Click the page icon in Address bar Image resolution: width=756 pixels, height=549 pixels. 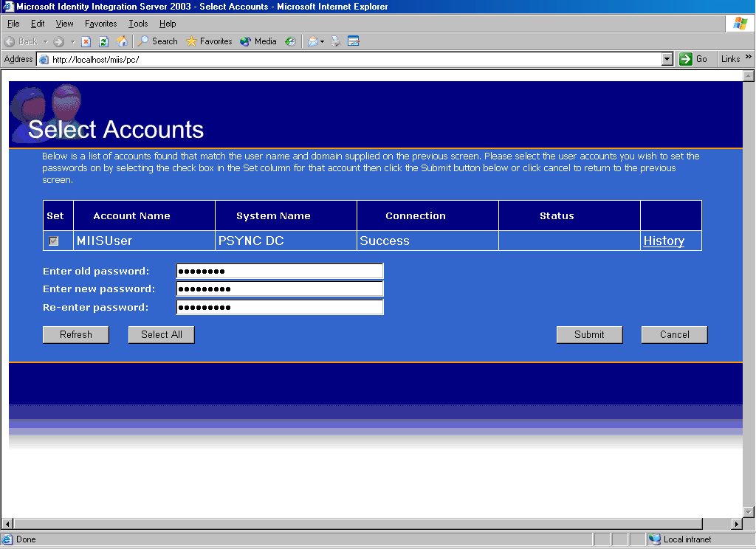coord(44,59)
